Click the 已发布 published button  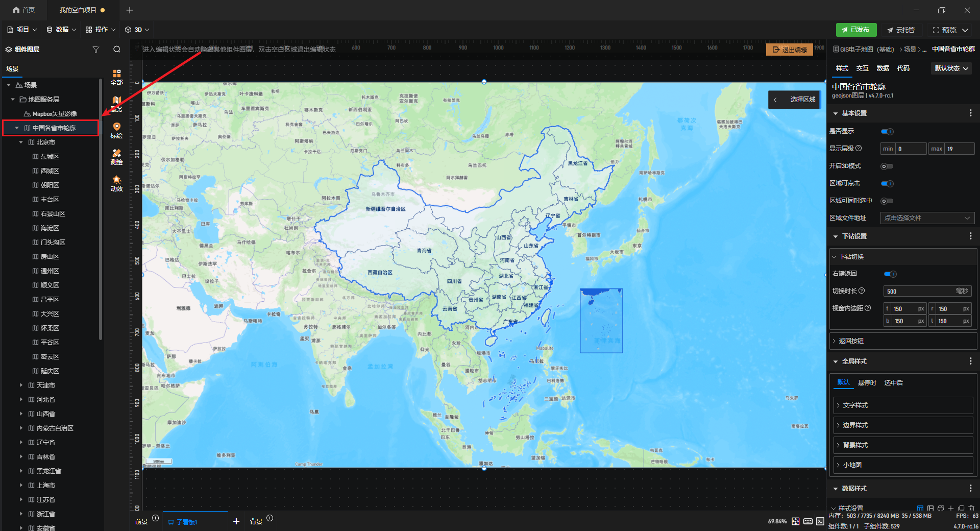coord(855,30)
